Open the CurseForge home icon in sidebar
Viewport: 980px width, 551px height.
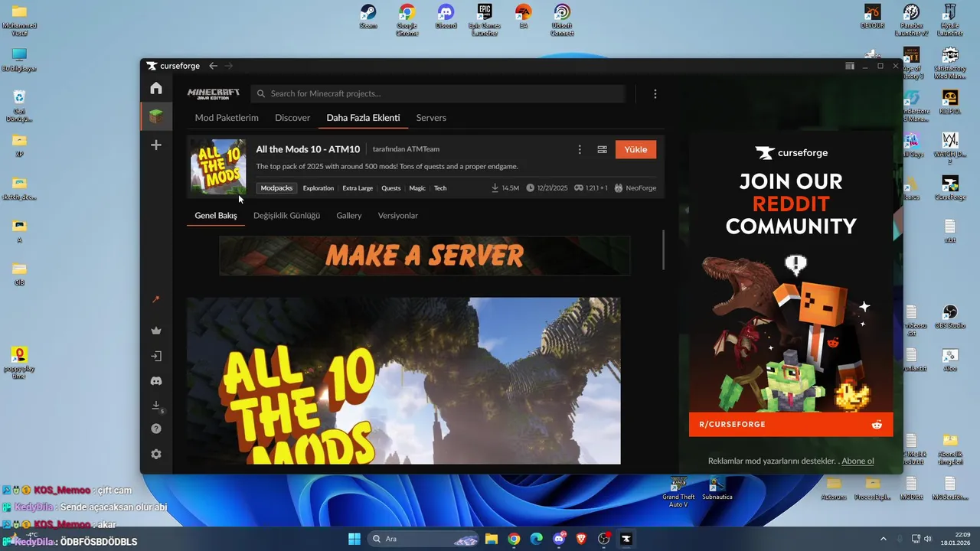(x=156, y=88)
